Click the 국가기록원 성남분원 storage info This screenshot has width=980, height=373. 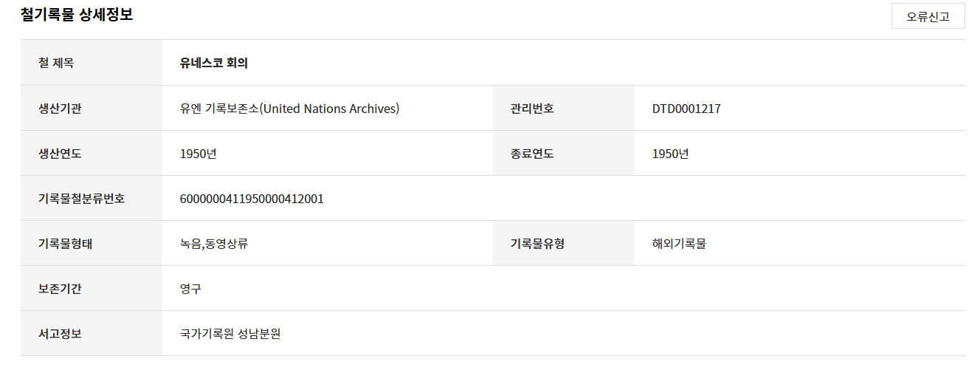click(x=230, y=334)
